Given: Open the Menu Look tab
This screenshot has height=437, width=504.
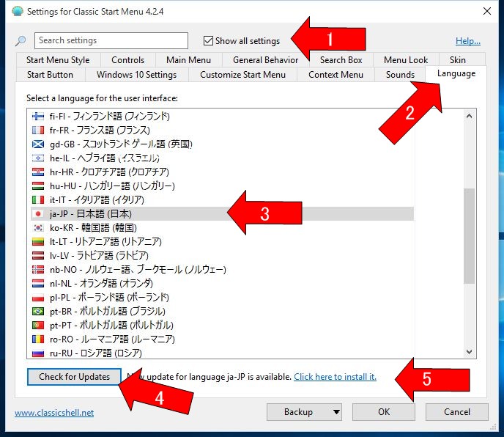Looking at the screenshot, I should (406, 60).
